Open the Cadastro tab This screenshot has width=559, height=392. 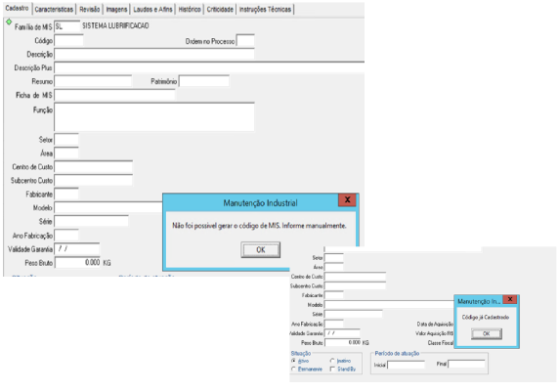click(x=17, y=8)
